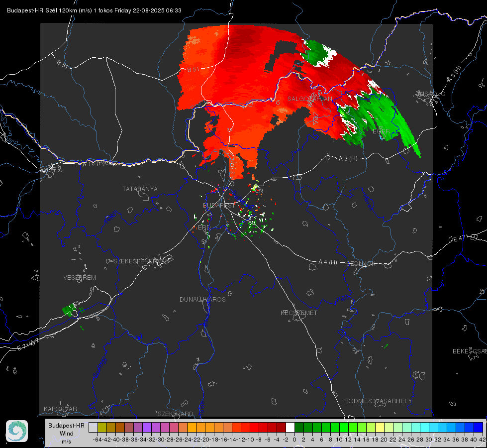
Task: Click the white zero-velocity swatch in the legend
Action: [x=290, y=427]
